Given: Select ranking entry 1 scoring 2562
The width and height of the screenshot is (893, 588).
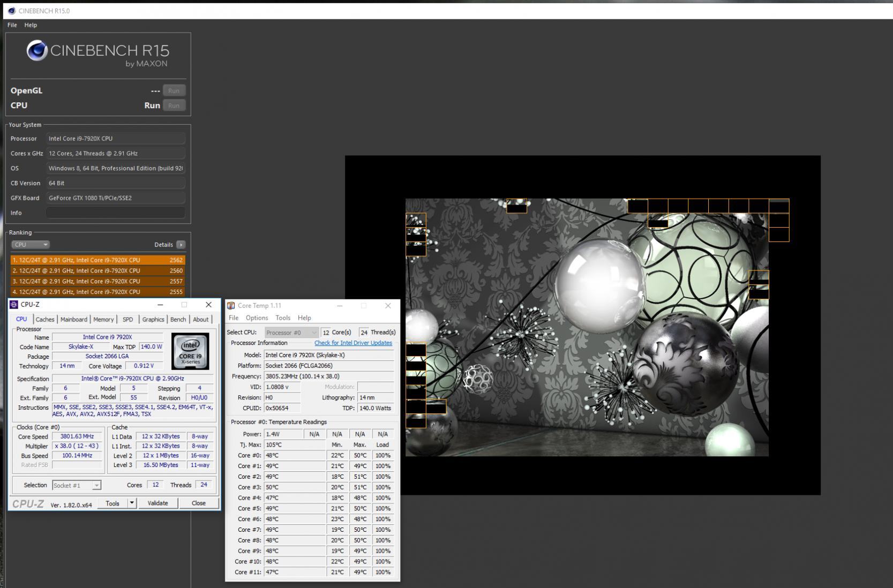Looking at the screenshot, I should (97, 260).
